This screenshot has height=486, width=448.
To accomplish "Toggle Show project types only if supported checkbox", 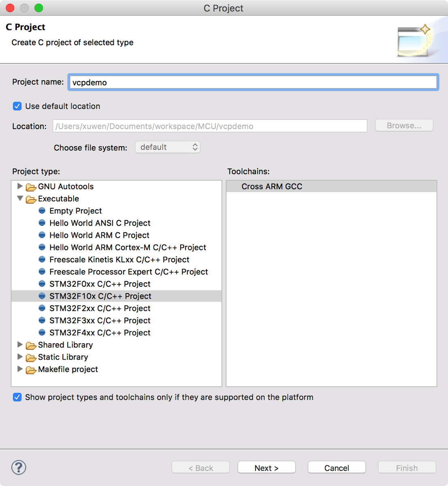I will [x=17, y=397].
